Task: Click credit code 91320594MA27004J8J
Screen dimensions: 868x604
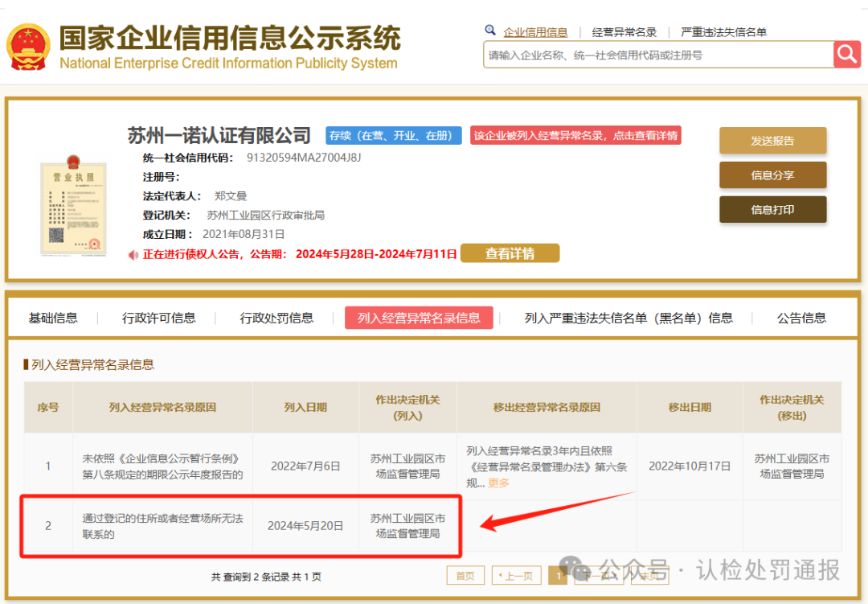Action: (x=304, y=158)
